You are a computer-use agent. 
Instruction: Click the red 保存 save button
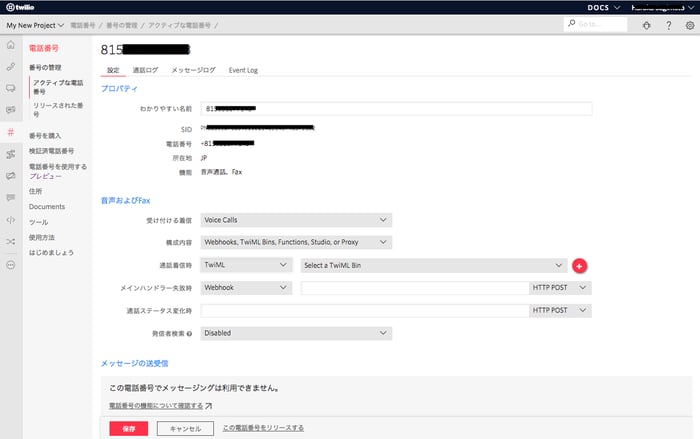click(x=129, y=429)
